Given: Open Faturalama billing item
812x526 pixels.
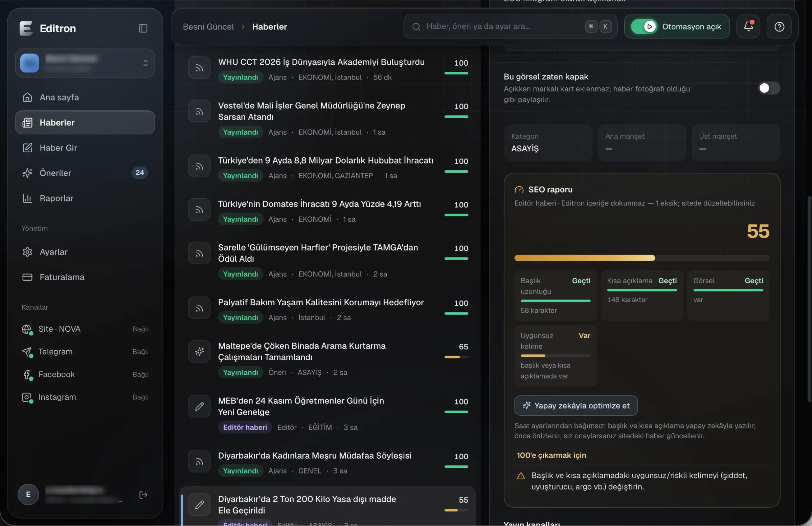Looking at the screenshot, I should [85, 277].
